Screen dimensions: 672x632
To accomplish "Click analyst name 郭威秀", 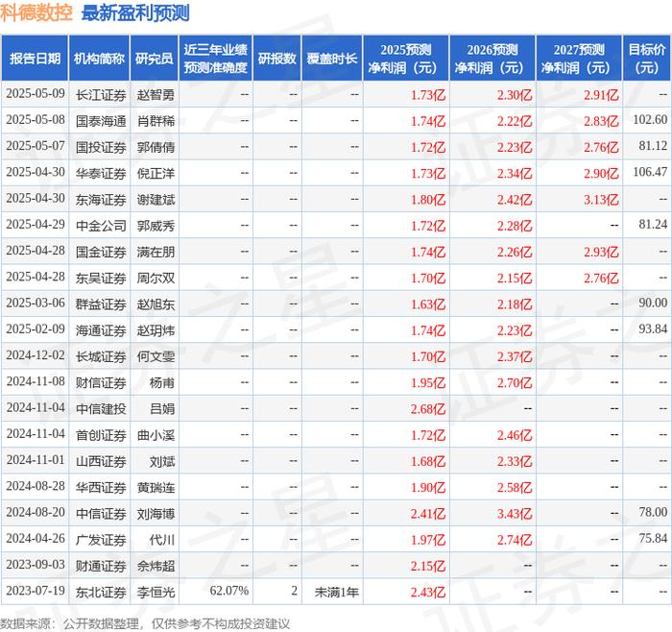I will coord(156,226).
